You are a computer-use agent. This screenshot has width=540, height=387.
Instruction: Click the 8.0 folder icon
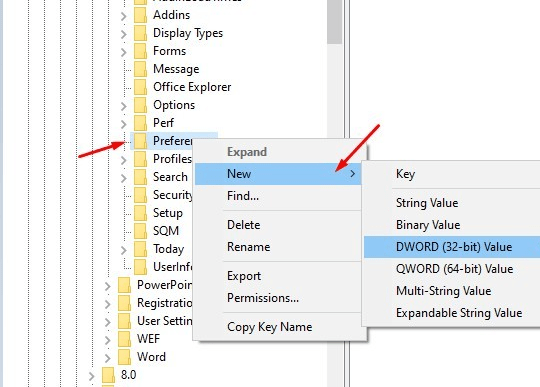pyautogui.click(x=108, y=375)
